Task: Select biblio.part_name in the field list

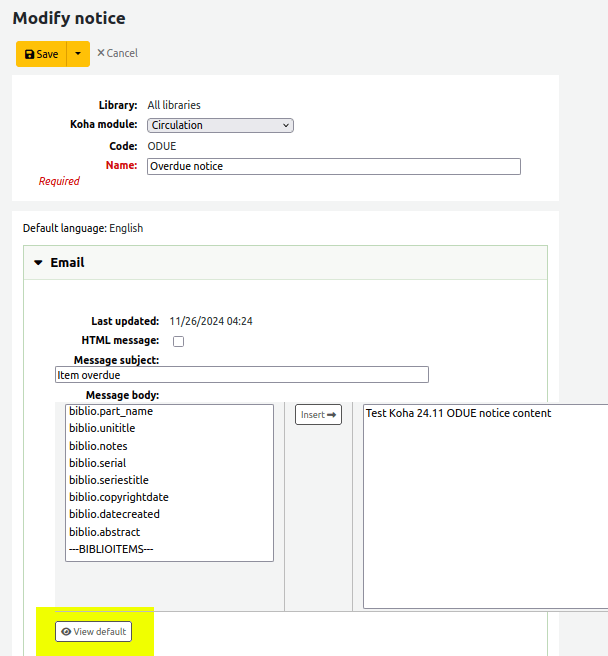Action: pos(169,411)
